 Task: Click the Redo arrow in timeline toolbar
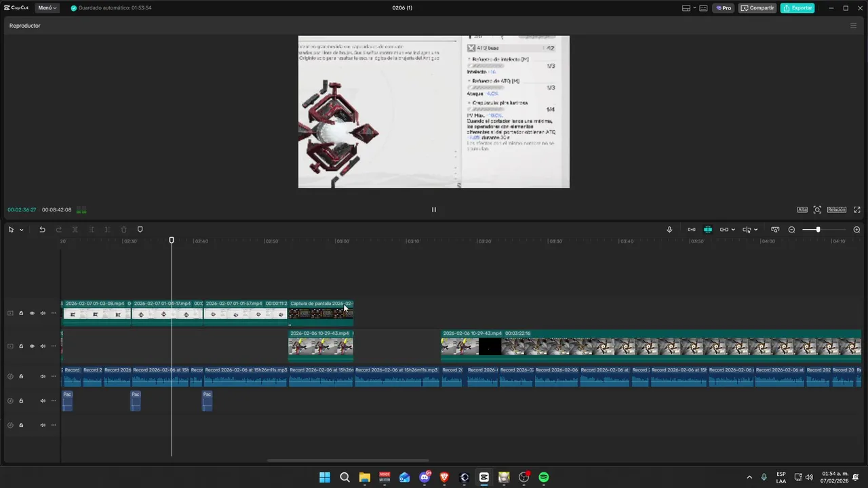pos(58,230)
